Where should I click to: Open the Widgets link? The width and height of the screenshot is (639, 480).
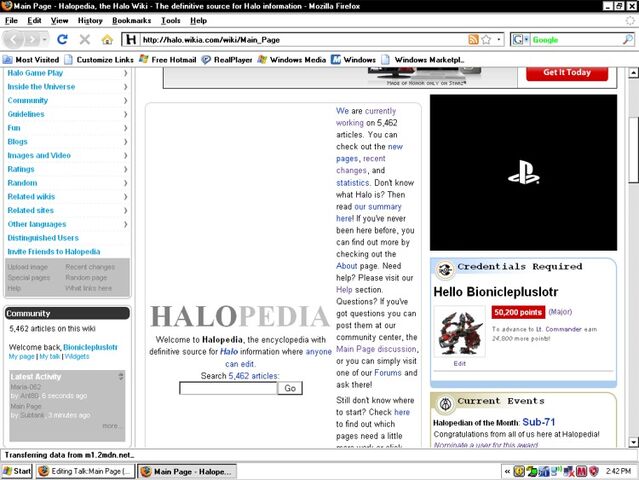pos(77,357)
